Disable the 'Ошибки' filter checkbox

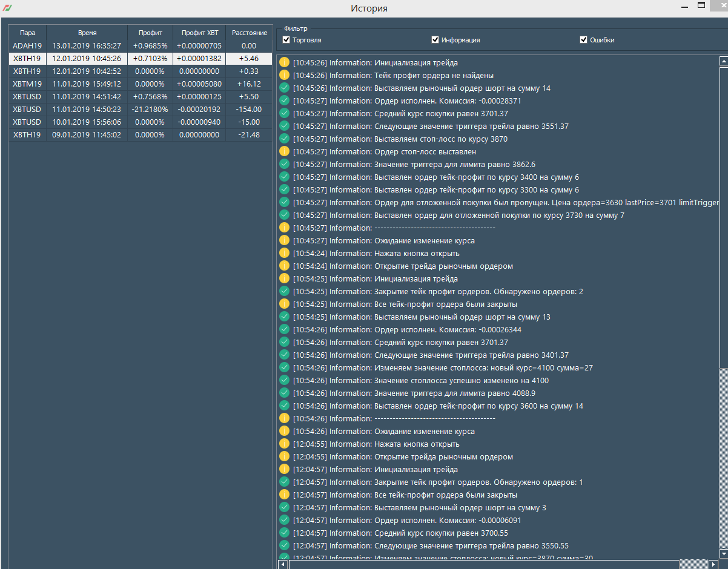click(584, 40)
